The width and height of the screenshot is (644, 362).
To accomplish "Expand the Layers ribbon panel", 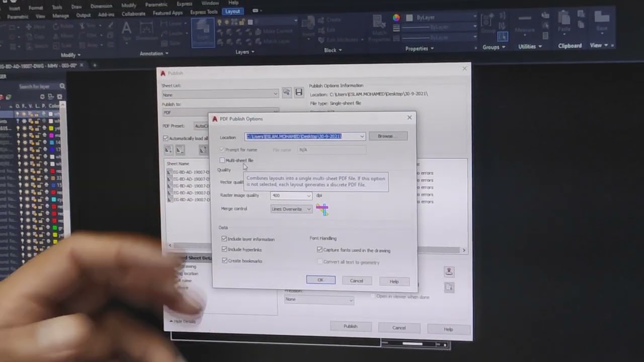I will (245, 52).
